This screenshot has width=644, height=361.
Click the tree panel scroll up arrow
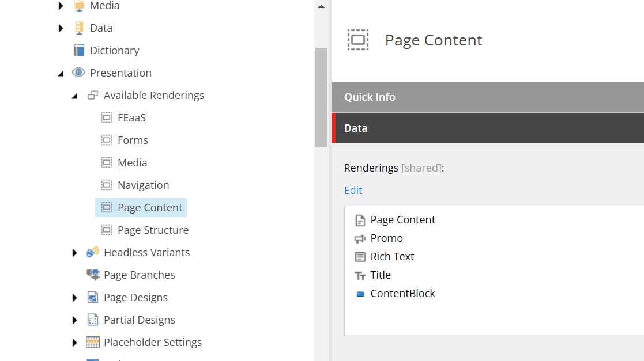click(321, 6)
